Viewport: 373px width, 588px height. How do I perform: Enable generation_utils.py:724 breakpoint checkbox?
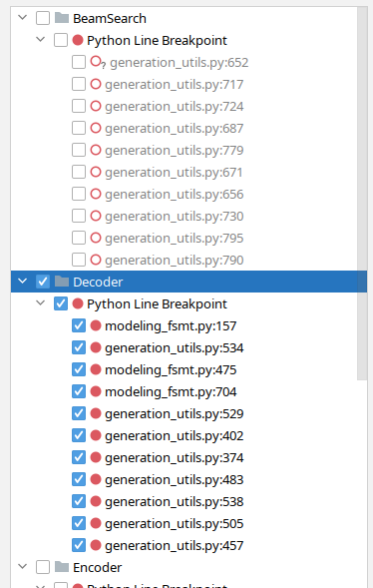click(x=79, y=106)
